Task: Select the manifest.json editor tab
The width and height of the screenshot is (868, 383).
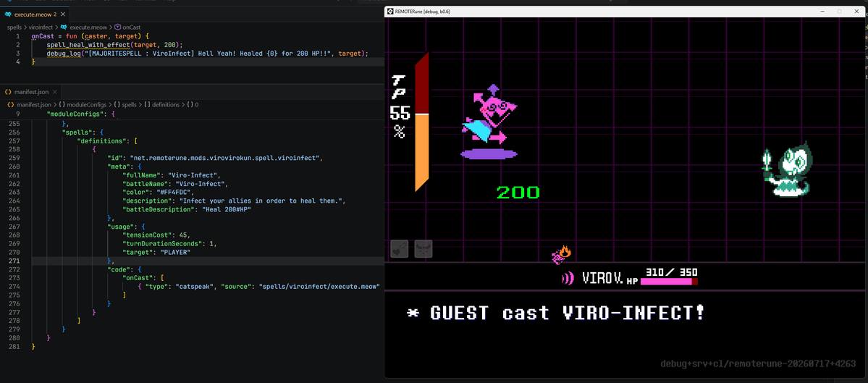Action: tap(30, 91)
